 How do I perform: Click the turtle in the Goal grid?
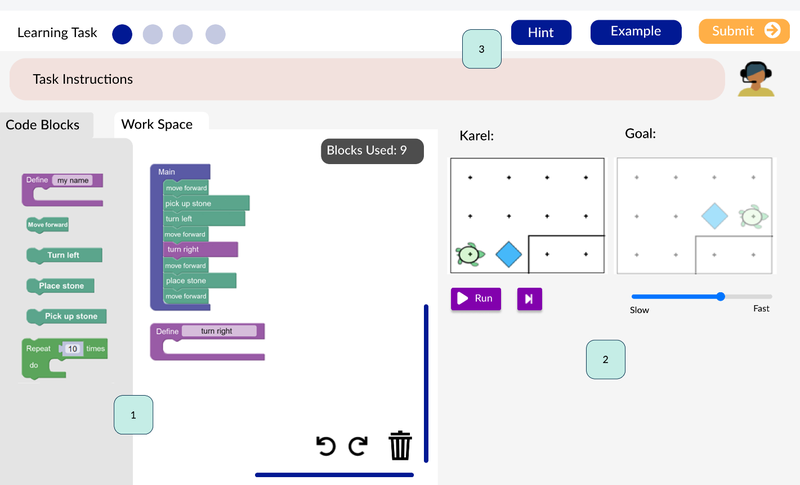[753, 216]
